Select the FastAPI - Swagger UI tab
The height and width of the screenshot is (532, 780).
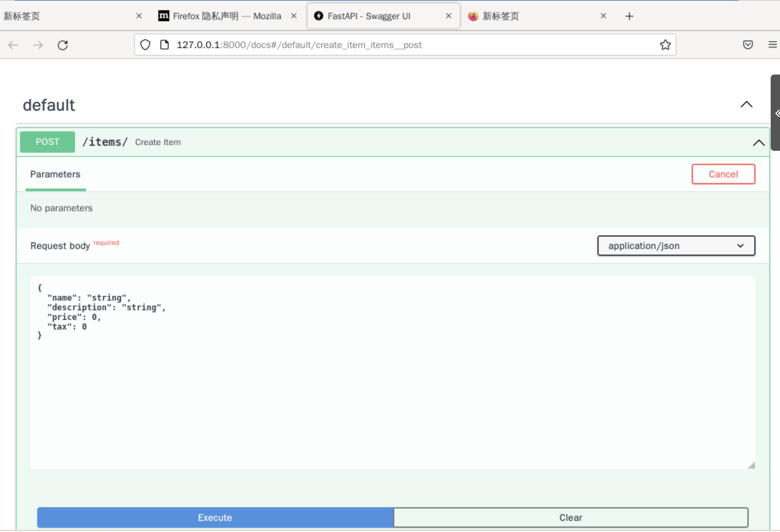tap(383, 16)
